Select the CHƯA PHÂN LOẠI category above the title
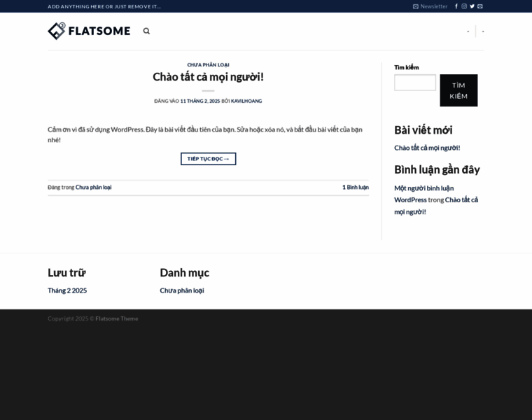 (x=208, y=64)
